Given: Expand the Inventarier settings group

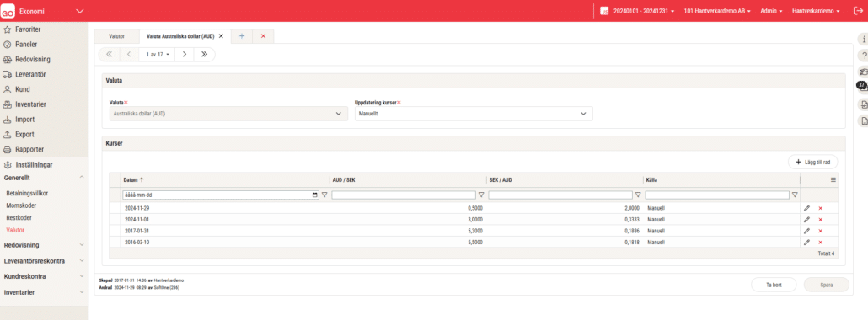Looking at the screenshot, I should pyautogui.click(x=82, y=291).
